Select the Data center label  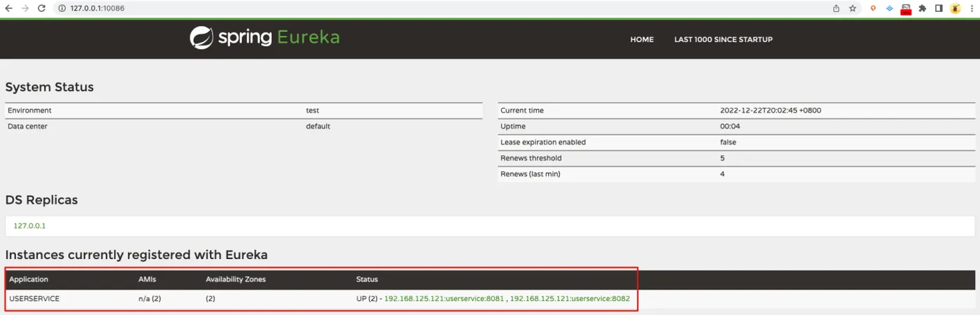point(27,127)
